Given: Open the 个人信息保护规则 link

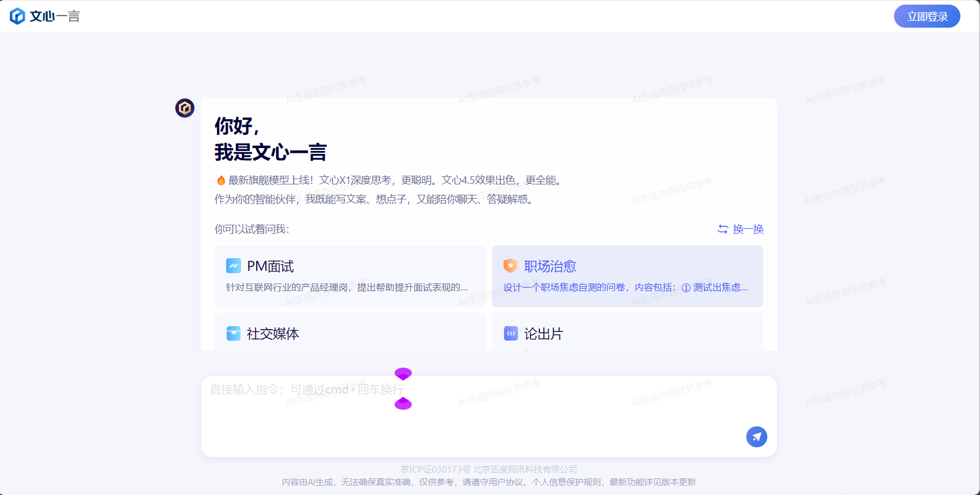Looking at the screenshot, I should pos(566,482).
